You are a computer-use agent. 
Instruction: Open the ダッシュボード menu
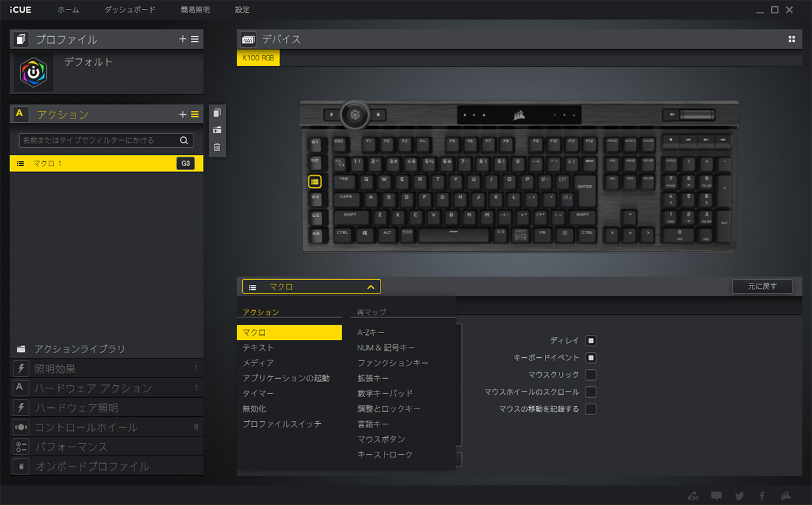130,10
